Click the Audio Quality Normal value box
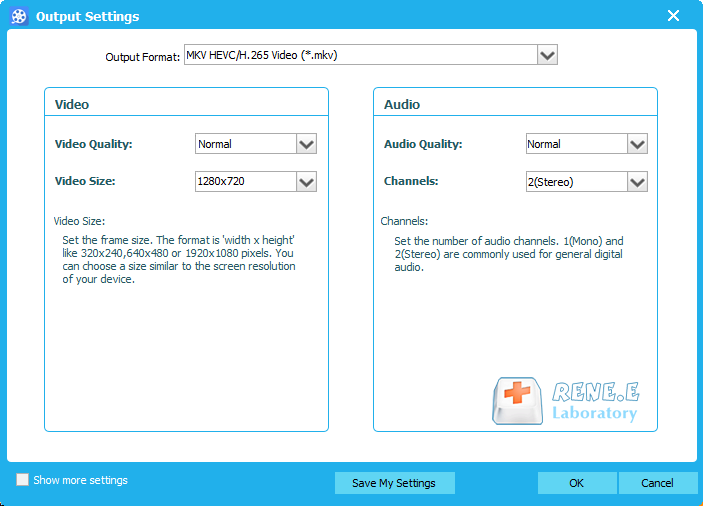 coord(575,144)
